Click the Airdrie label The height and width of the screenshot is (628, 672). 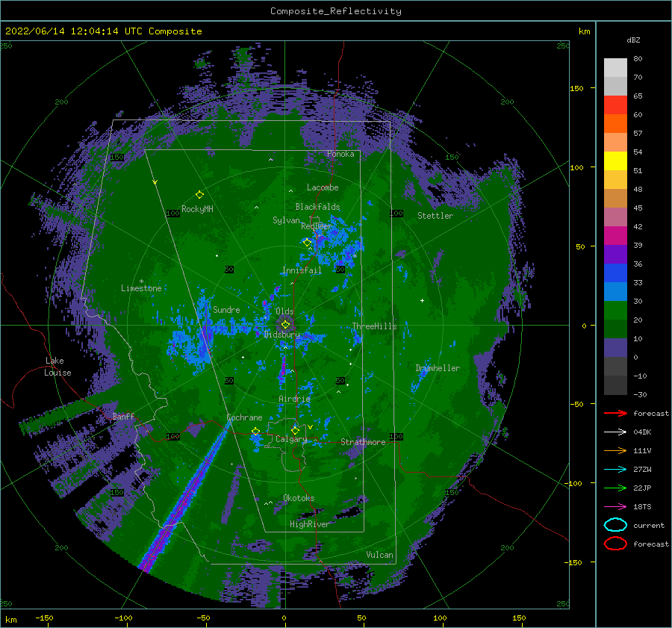click(294, 399)
